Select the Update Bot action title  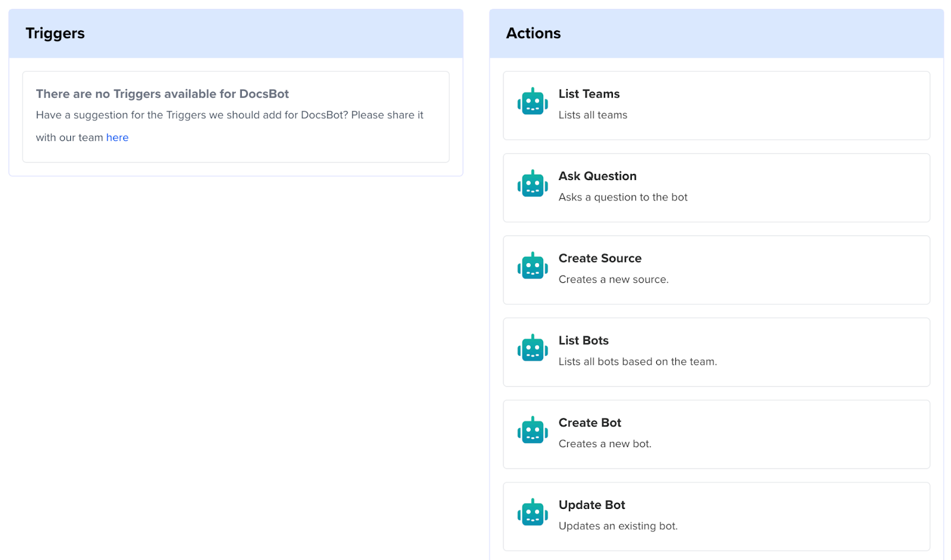tap(592, 505)
